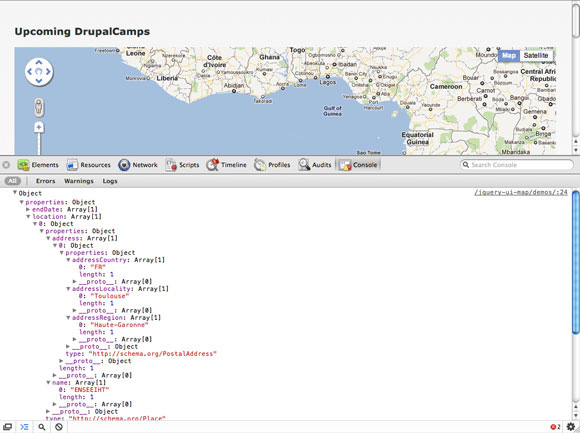The width and height of the screenshot is (580, 433).
Task: Click the map pan control
Action: click(39, 71)
